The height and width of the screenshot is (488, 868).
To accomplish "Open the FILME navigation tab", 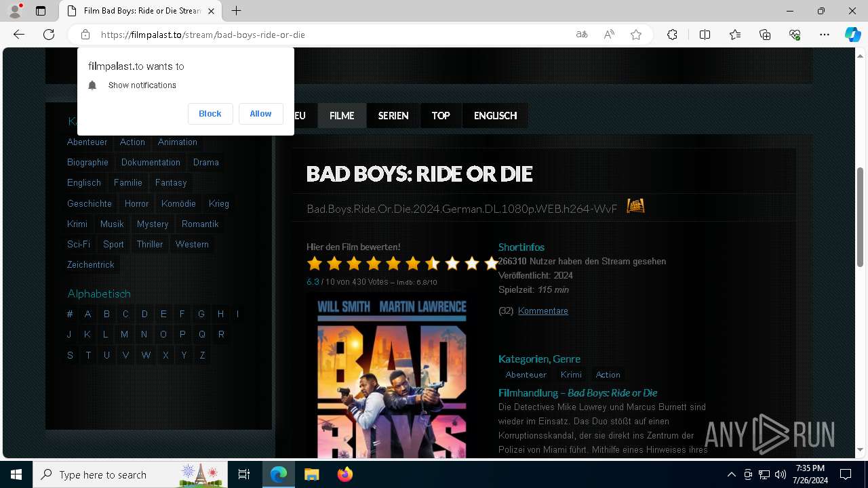I will (342, 116).
